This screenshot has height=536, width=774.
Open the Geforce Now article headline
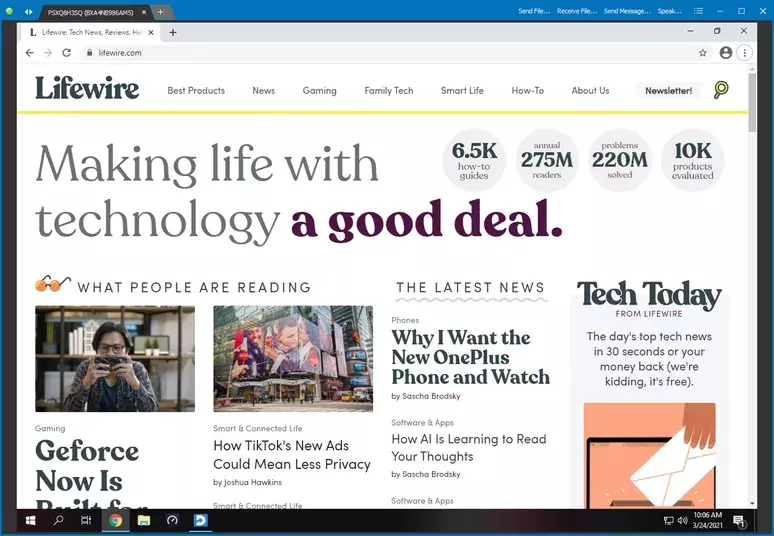(x=91, y=473)
